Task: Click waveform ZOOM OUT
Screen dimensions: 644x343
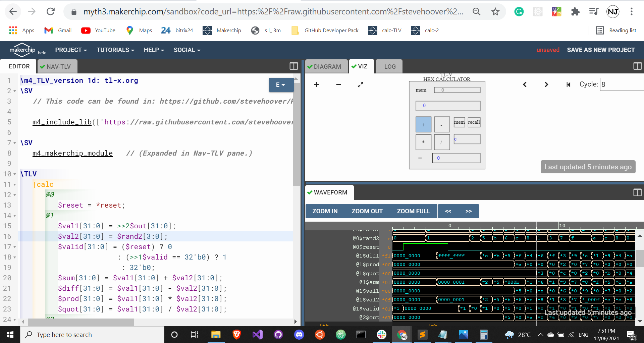Action: (367, 211)
